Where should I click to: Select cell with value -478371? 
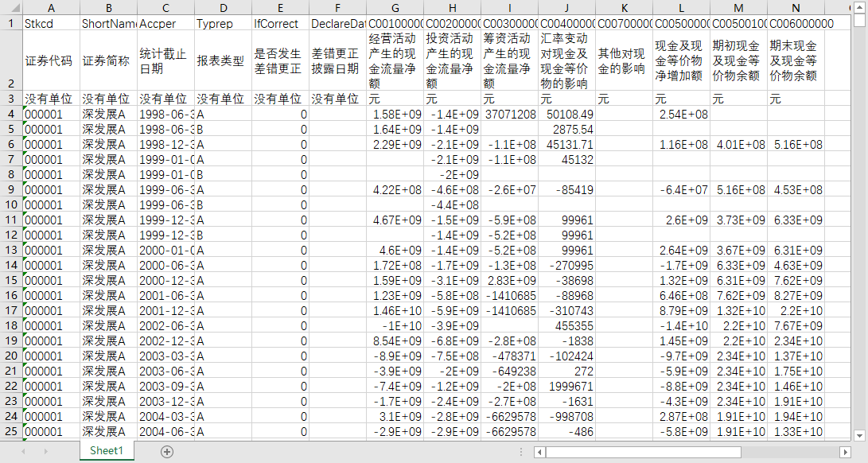(x=509, y=356)
